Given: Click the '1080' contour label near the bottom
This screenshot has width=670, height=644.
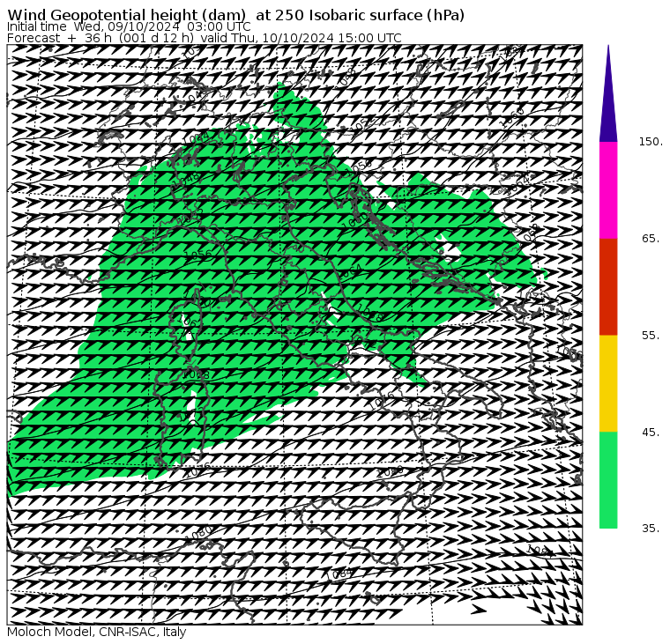Looking at the screenshot, I should (x=199, y=533).
